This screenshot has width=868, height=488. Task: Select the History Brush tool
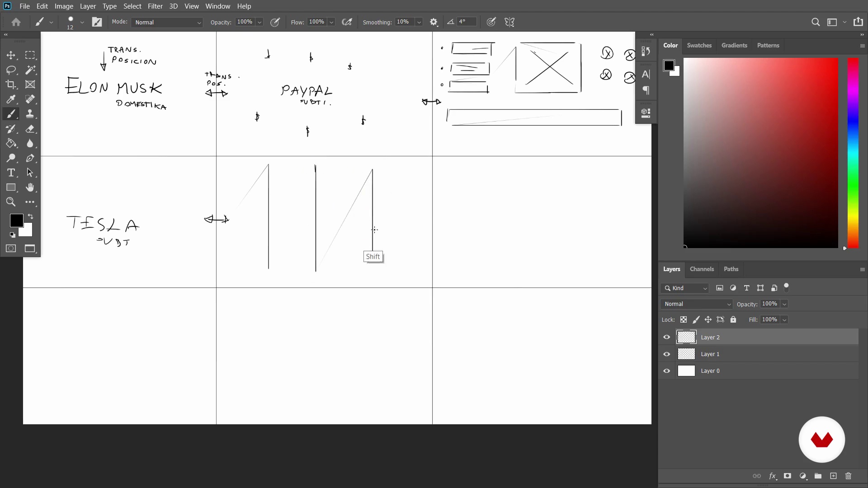(x=11, y=129)
